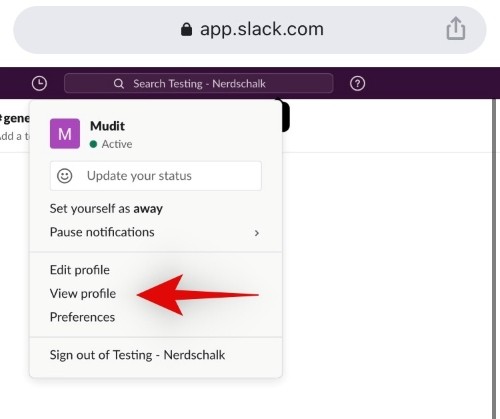Click the Update your status field
The width and height of the screenshot is (500, 419).
(156, 176)
